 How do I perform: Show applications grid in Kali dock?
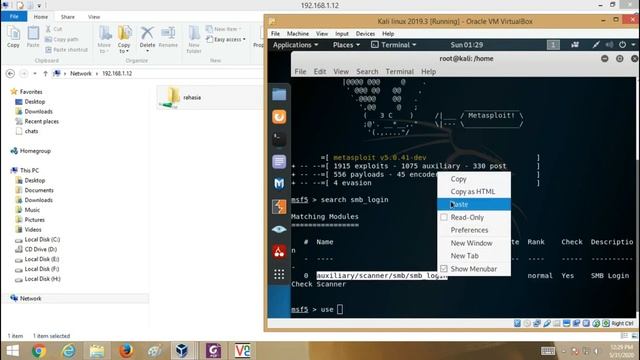[279, 274]
